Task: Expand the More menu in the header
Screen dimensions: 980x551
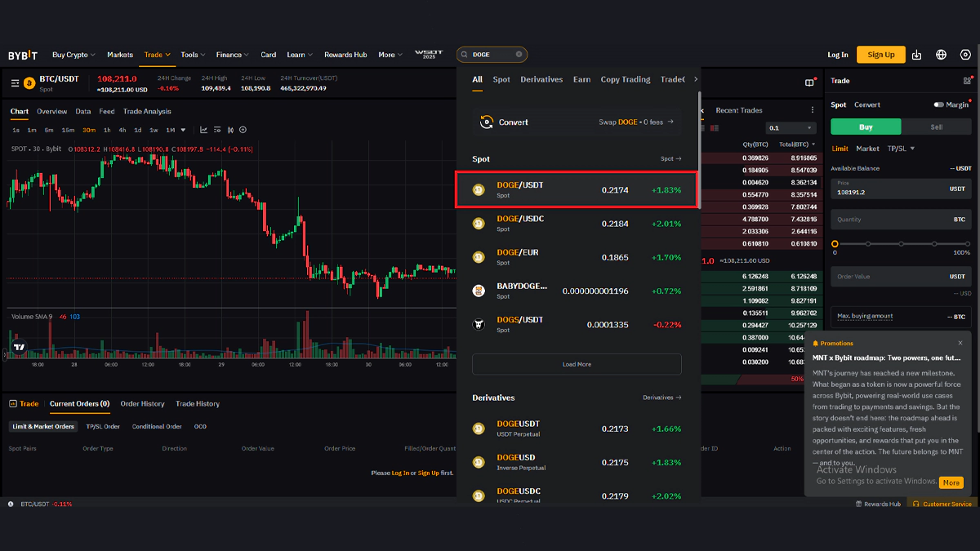Action: coord(390,55)
